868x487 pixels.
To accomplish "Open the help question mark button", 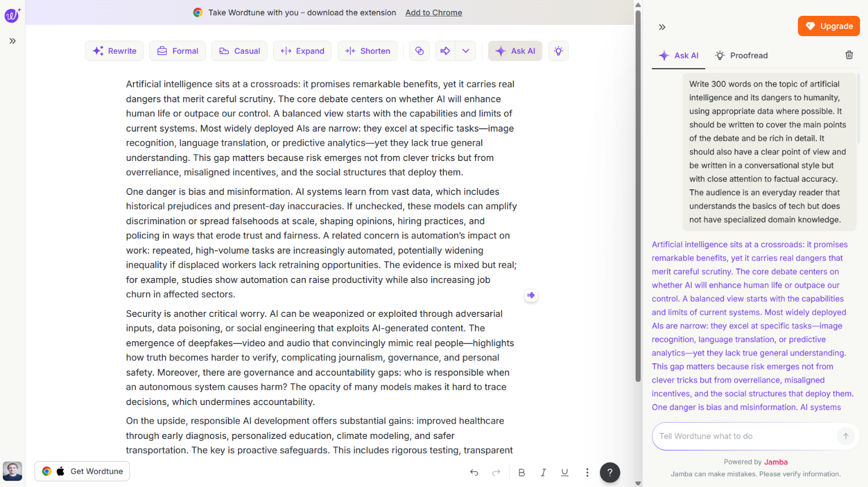I will click(x=610, y=472).
